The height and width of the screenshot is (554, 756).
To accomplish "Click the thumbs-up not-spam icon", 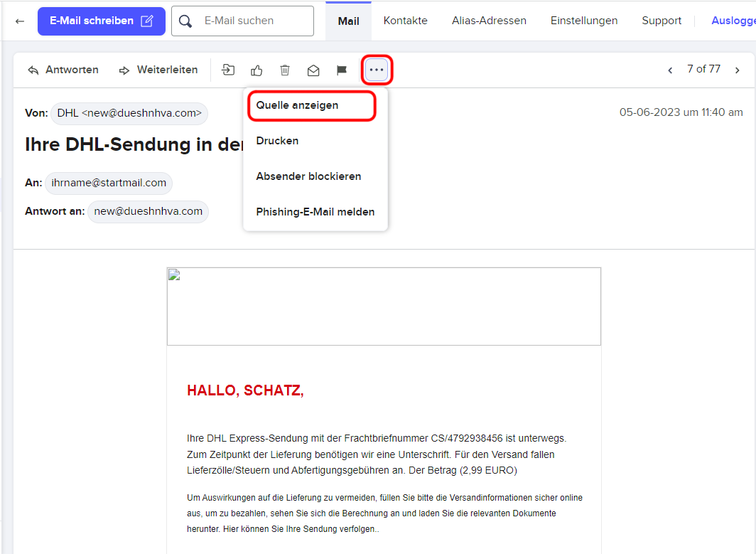I will (256, 70).
